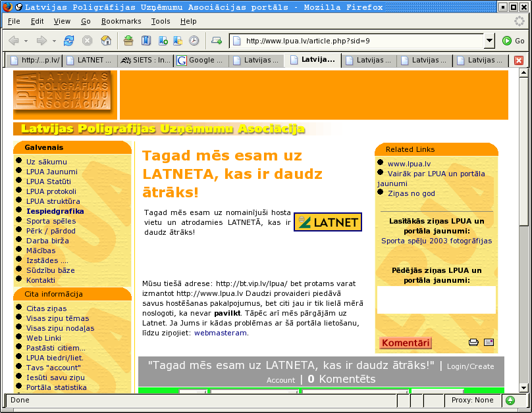Image resolution: width=532 pixels, height=413 pixels.
Task: Open the webmasteram link
Action: click(x=220, y=333)
